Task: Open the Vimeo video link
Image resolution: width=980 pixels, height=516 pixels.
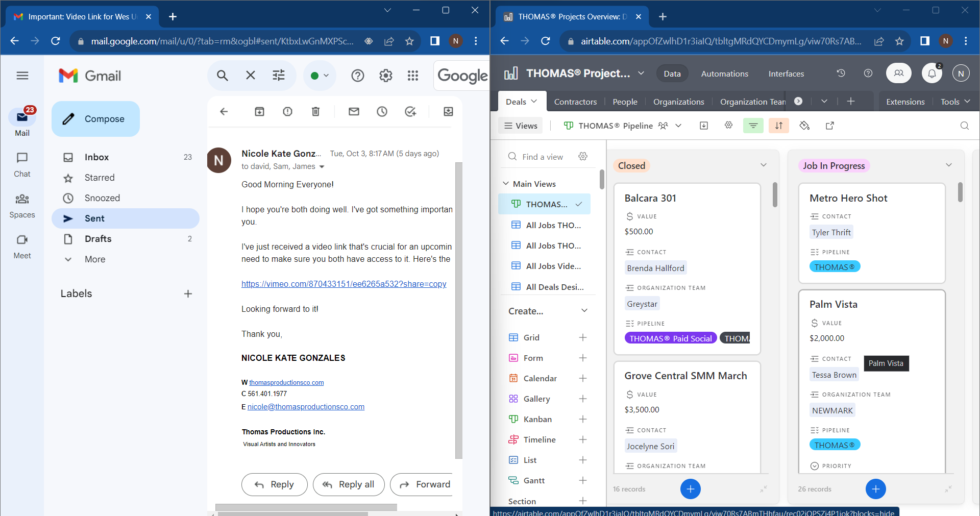Action: (x=344, y=284)
